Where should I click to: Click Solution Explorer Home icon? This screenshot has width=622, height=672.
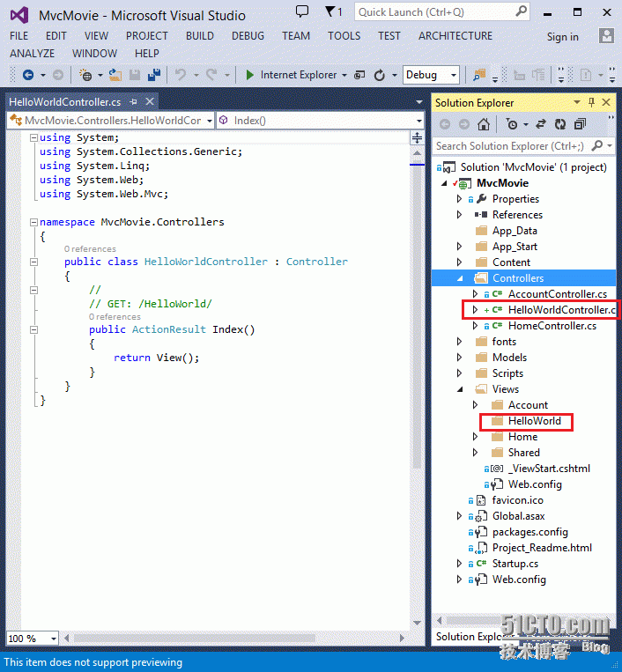click(x=484, y=124)
